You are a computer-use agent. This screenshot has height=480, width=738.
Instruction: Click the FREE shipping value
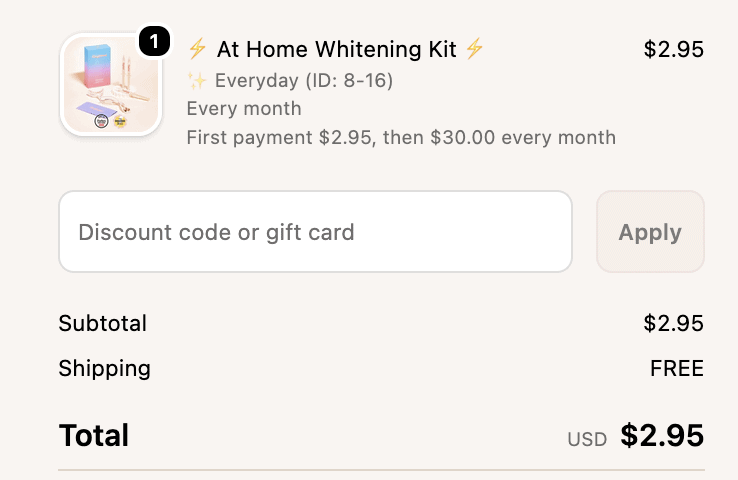[676, 368]
